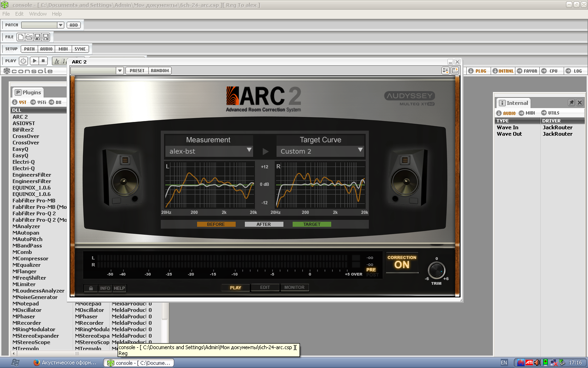Select VSTi filter in Plugins panel
Screen dimensions: 588x368
[39, 102]
